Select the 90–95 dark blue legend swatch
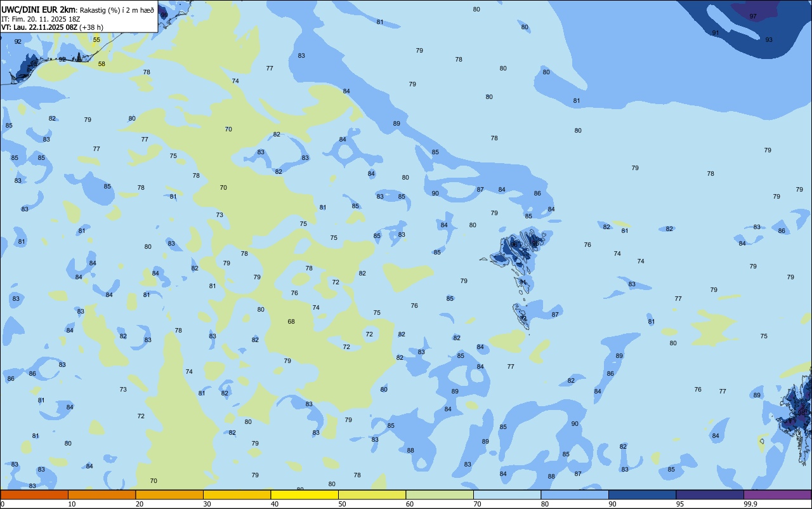Screen dimensions: 812x509 point(642,494)
